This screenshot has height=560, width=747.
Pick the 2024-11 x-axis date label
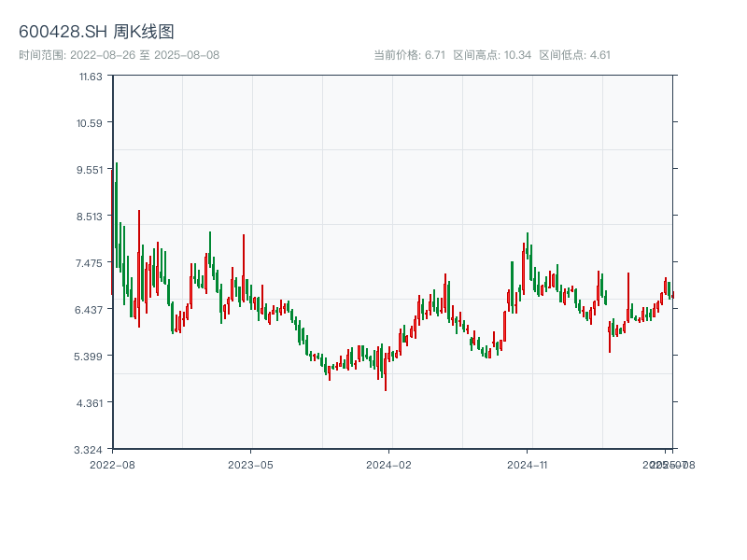tap(528, 464)
